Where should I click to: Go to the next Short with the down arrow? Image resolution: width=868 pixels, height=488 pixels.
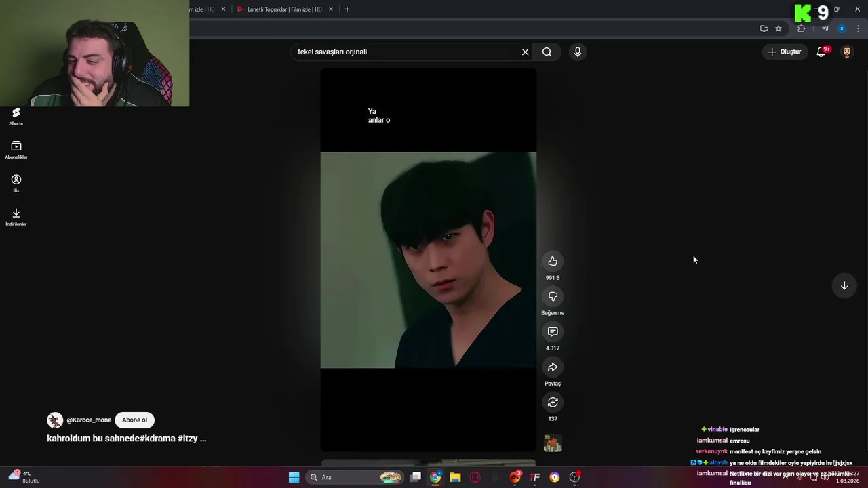(x=844, y=286)
